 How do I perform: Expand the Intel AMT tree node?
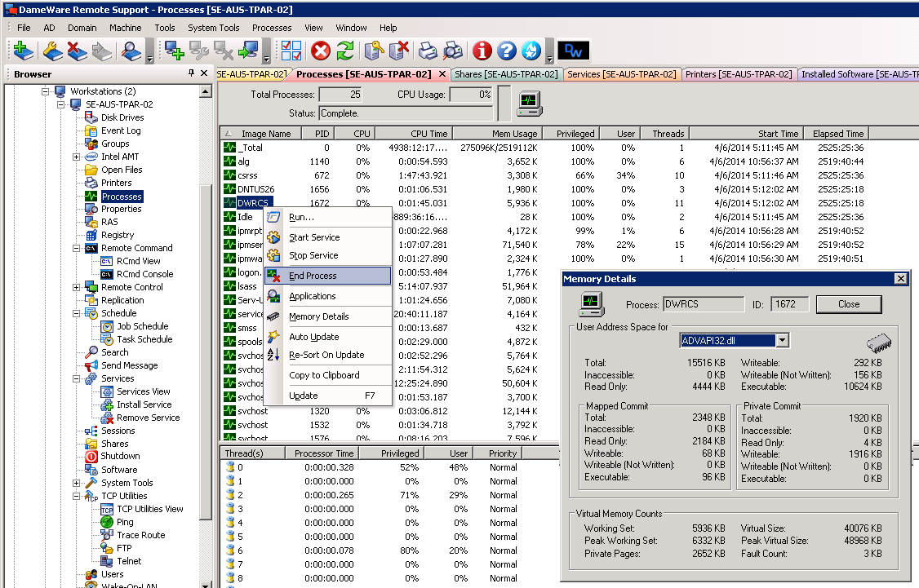pos(76,157)
